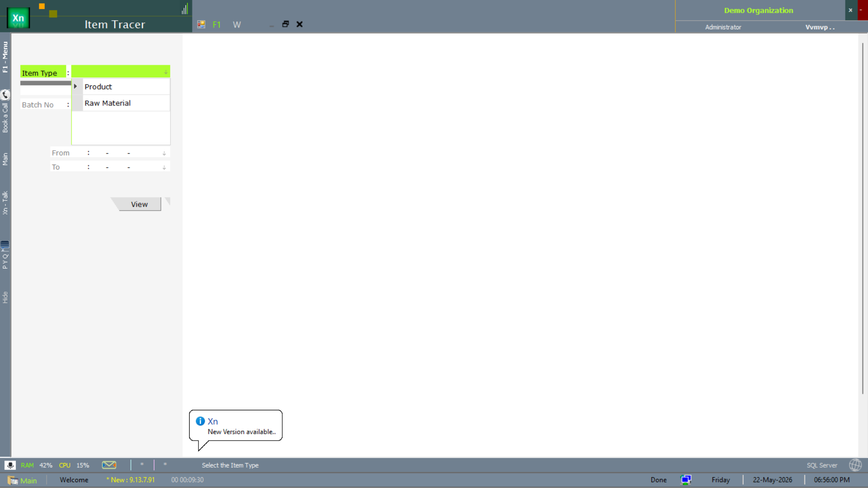This screenshot has height=488, width=868.
Task: Open the F1 - Menu side tab
Action: click(5, 57)
